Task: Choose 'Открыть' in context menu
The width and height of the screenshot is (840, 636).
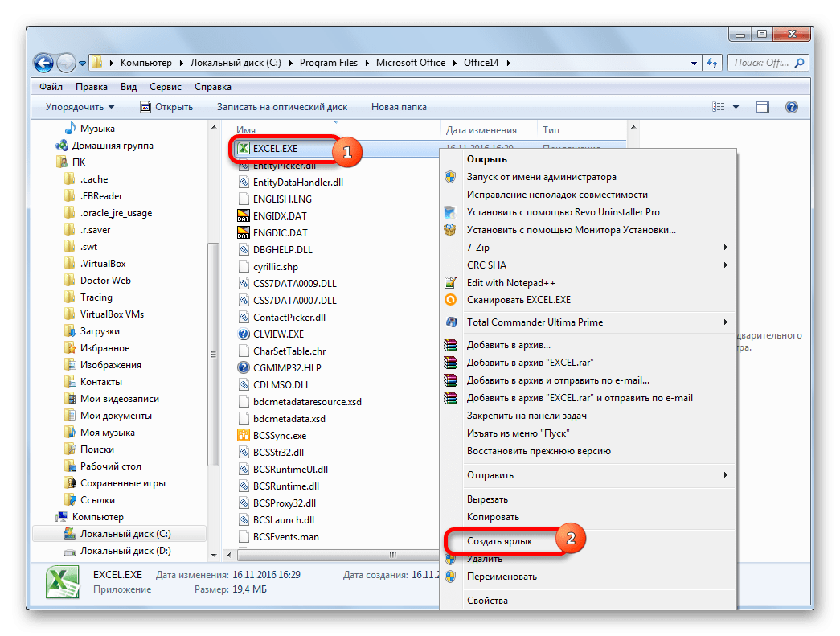Action: 486,159
